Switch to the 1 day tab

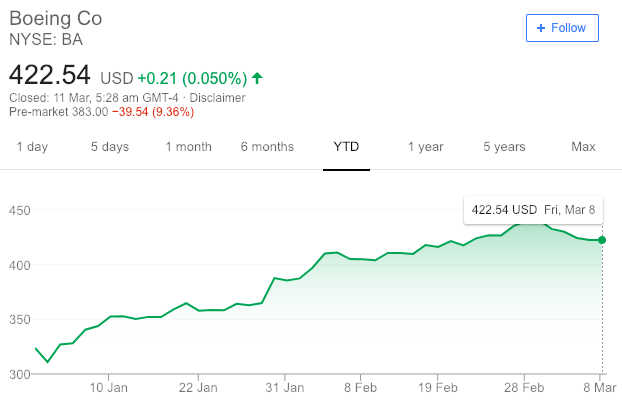click(32, 147)
